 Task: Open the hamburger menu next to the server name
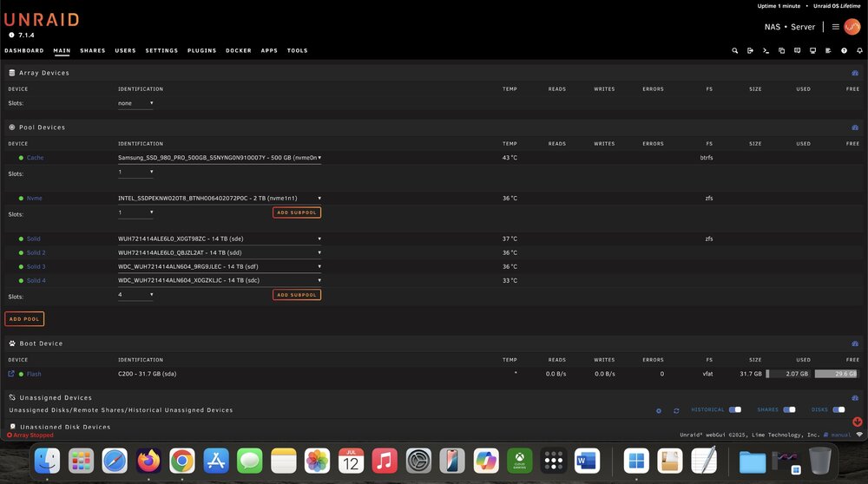click(835, 27)
